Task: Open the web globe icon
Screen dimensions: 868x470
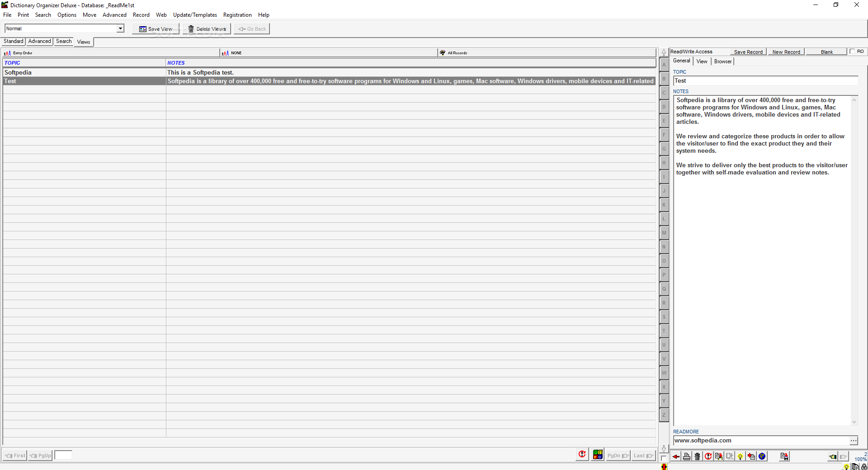Action: (762, 456)
